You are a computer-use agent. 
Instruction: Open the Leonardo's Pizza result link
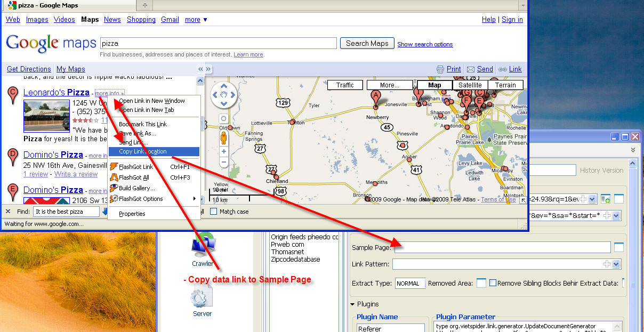(57, 93)
